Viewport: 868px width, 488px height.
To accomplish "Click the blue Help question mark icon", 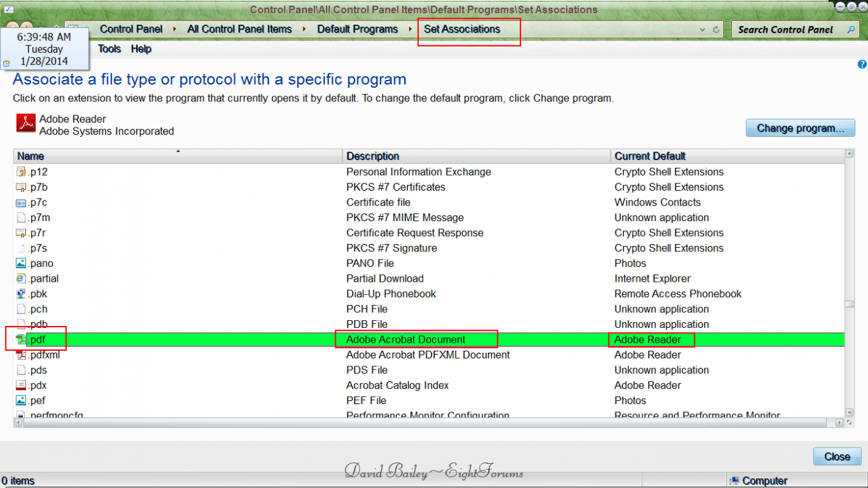I will coord(862,64).
